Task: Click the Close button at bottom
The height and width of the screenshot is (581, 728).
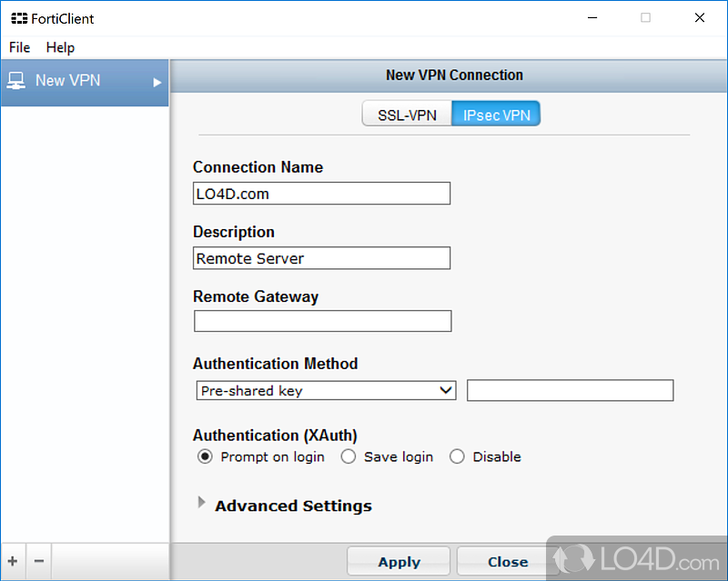Action: coord(507,562)
